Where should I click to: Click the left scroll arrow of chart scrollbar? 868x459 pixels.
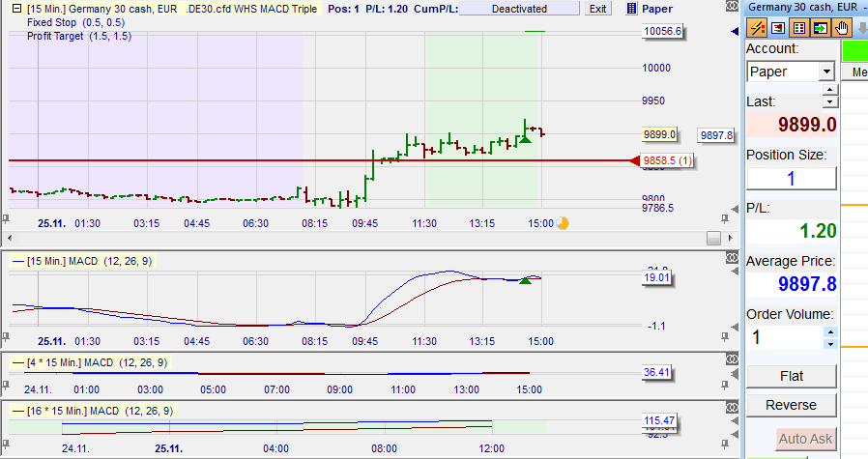[9, 238]
